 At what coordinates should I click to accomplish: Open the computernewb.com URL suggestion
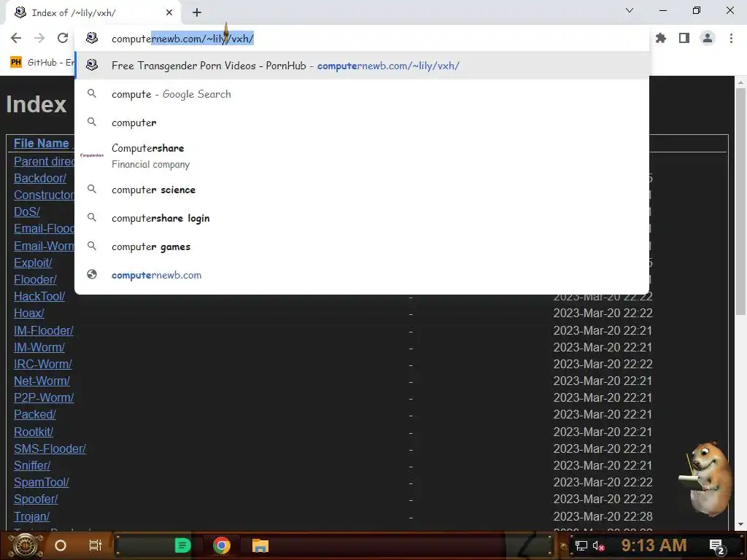[x=362, y=275]
